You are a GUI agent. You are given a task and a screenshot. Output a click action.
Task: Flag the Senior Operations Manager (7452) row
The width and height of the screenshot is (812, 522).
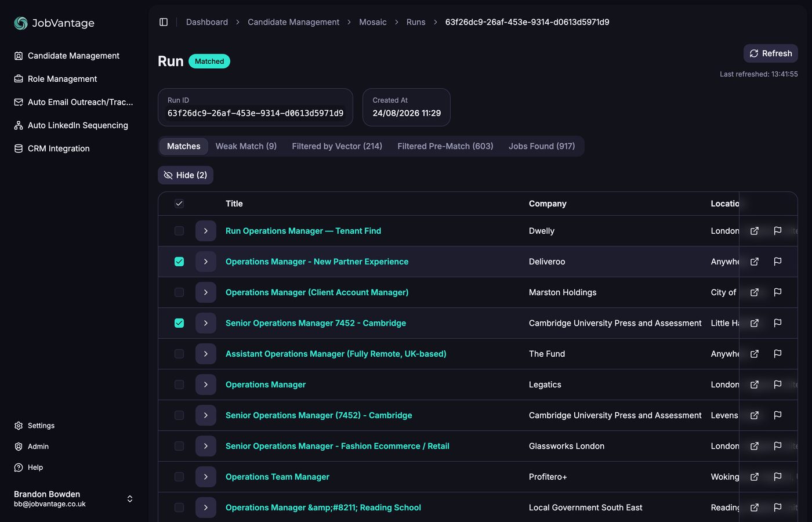click(x=778, y=415)
